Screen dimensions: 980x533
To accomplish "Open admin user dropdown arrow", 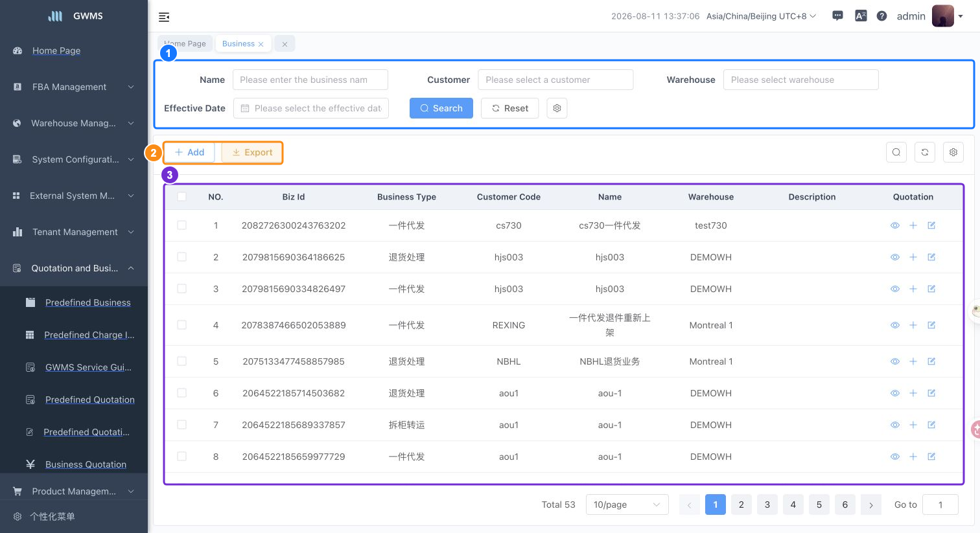I will click(x=961, y=17).
